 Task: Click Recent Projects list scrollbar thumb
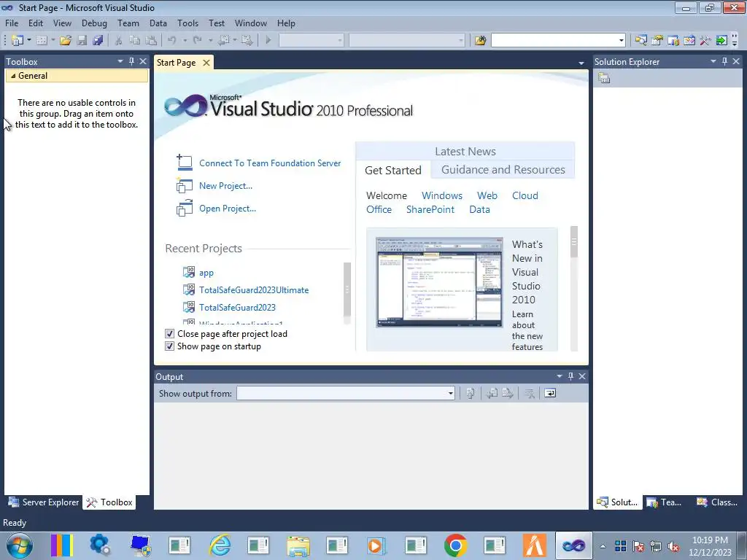347,289
